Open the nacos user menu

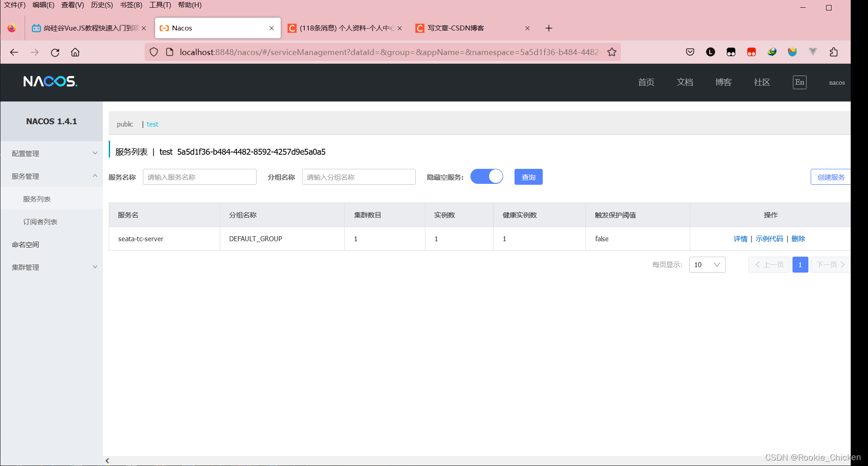(x=837, y=83)
